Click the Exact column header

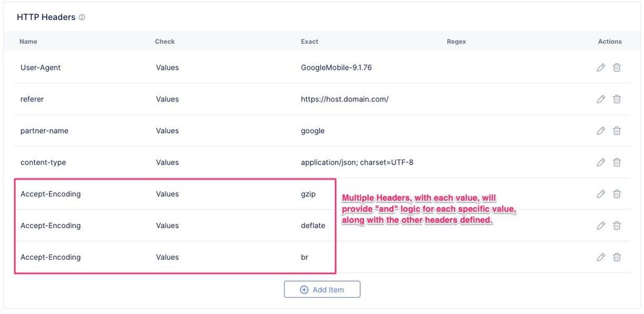point(310,41)
